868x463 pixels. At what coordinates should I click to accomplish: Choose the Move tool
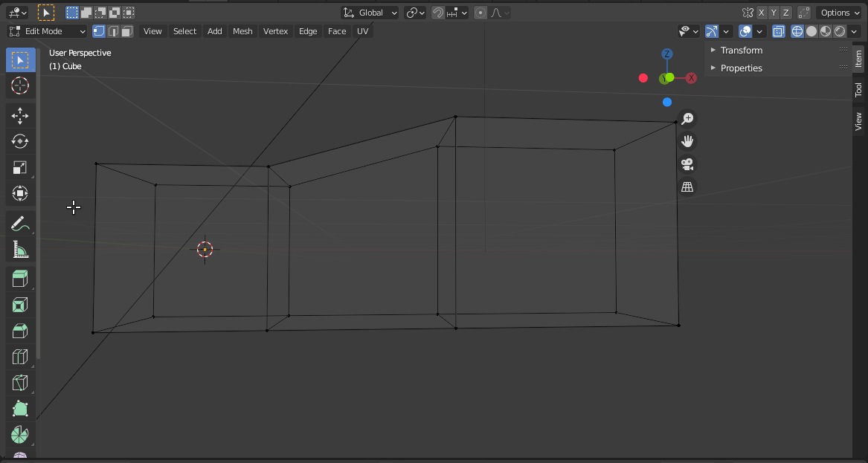pyautogui.click(x=21, y=116)
